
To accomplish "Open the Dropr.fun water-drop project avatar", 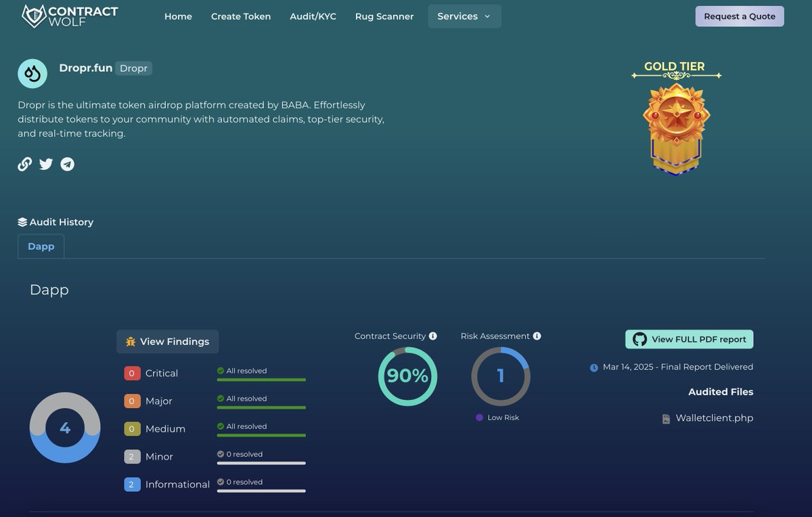I will [x=32, y=73].
